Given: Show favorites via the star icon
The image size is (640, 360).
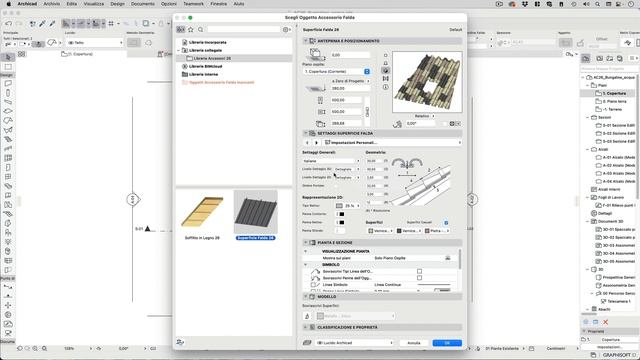Looking at the screenshot, I should (x=191, y=29).
